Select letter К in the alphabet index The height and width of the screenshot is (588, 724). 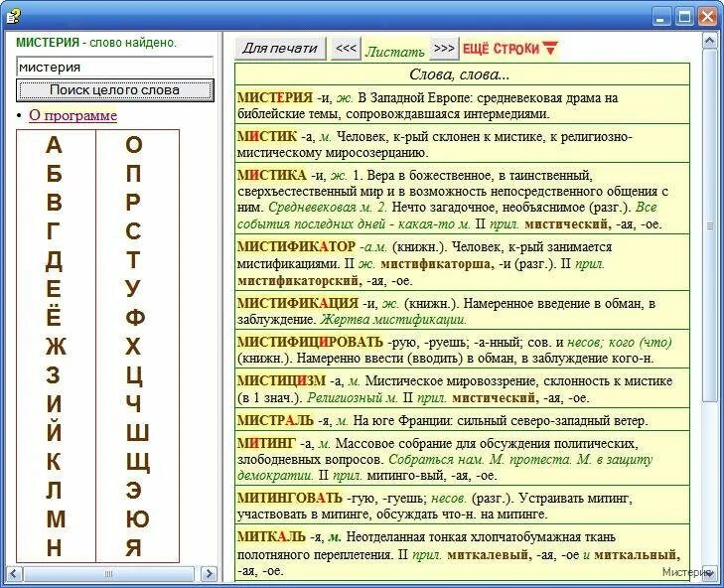pyautogui.click(x=54, y=462)
